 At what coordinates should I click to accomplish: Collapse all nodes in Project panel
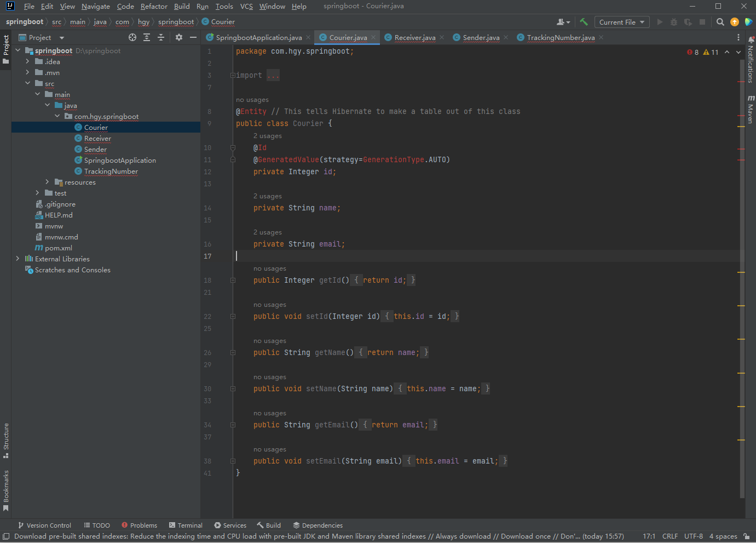pos(161,37)
